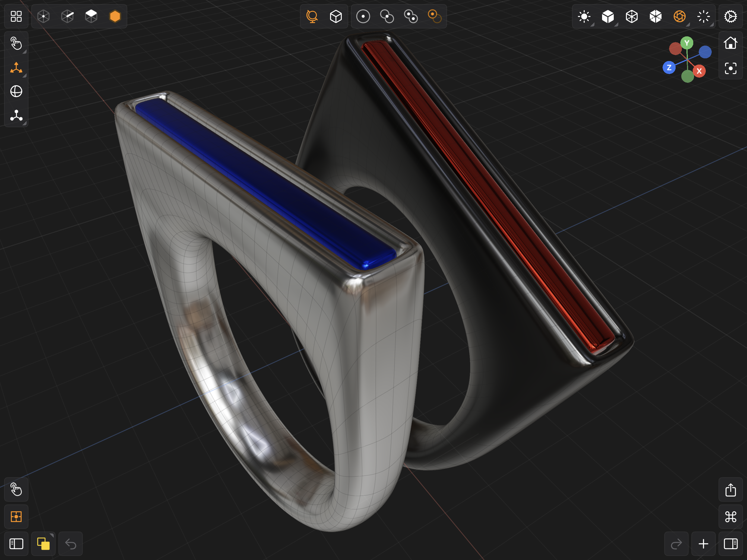Viewport: 747px width, 560px height.
Task: Select three-circles pivot option
Action: click(x=411, y=16)
